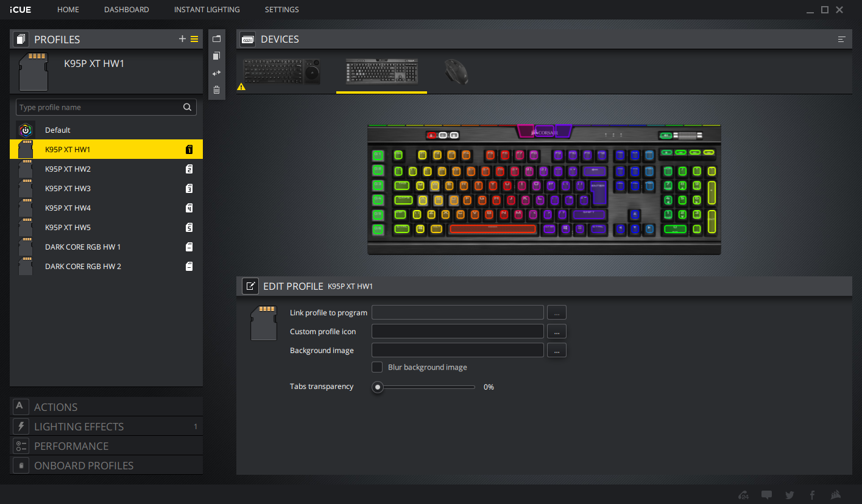Click the Corsair logo on keyboard preview
Viewport: 862px width, 504px height.
[544, 131]
